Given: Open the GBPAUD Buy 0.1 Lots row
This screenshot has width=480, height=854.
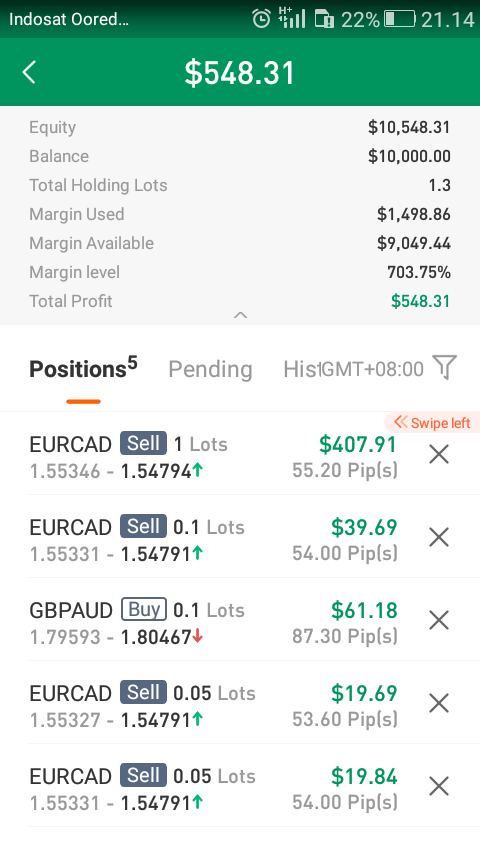Looking at the screenshot, I should [x=240, y=621].
